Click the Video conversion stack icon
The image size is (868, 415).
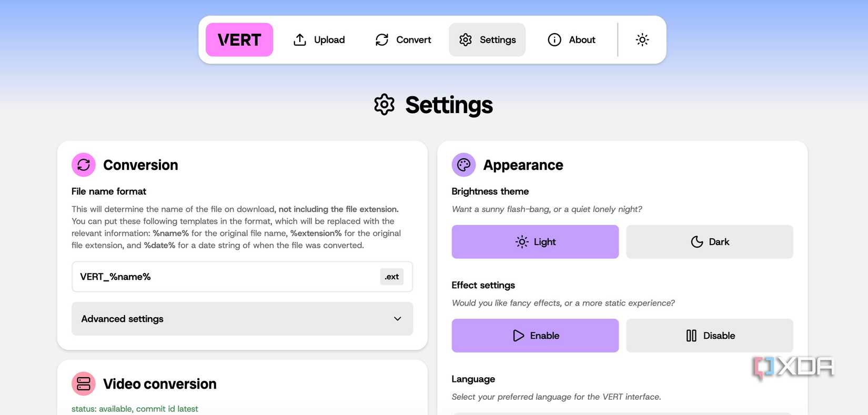pyautogui.click(x=84, y=383)
